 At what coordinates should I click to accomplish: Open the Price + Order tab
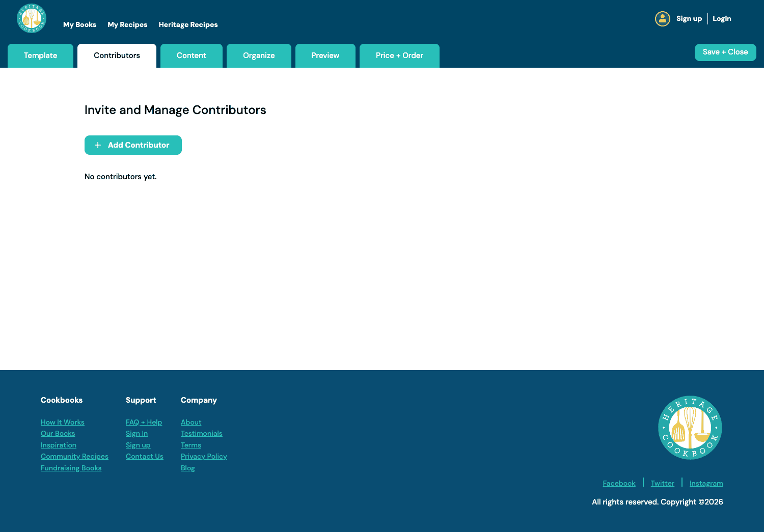[x=399, y=55]
